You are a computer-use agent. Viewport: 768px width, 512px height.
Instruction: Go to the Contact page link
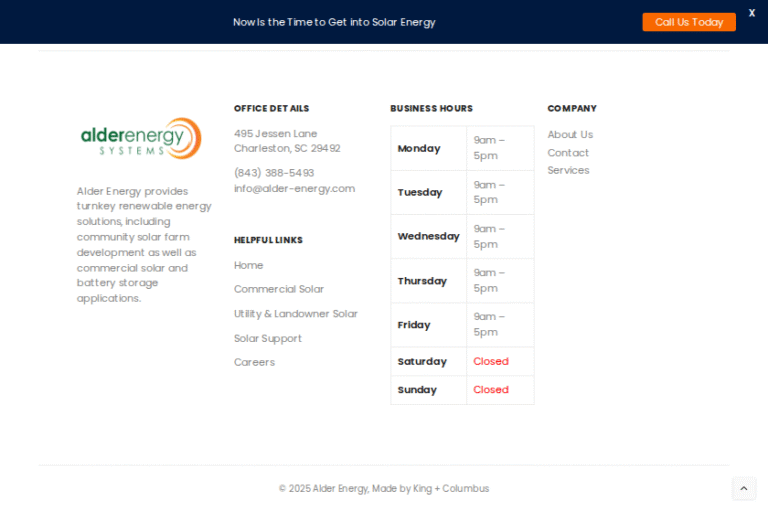[x=568, y=152]
